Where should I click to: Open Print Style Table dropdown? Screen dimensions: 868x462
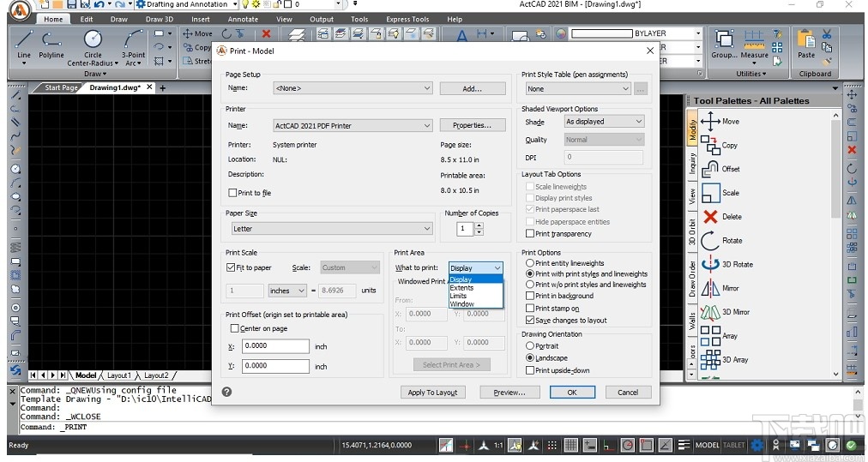coord(578,88)
